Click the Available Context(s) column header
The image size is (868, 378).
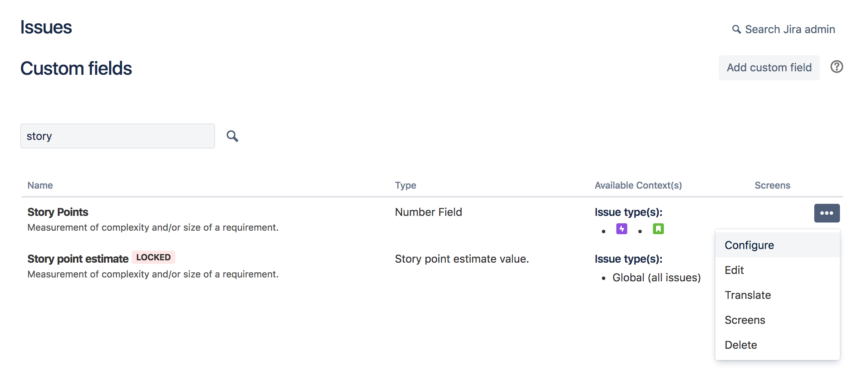(x=638, y=185)
